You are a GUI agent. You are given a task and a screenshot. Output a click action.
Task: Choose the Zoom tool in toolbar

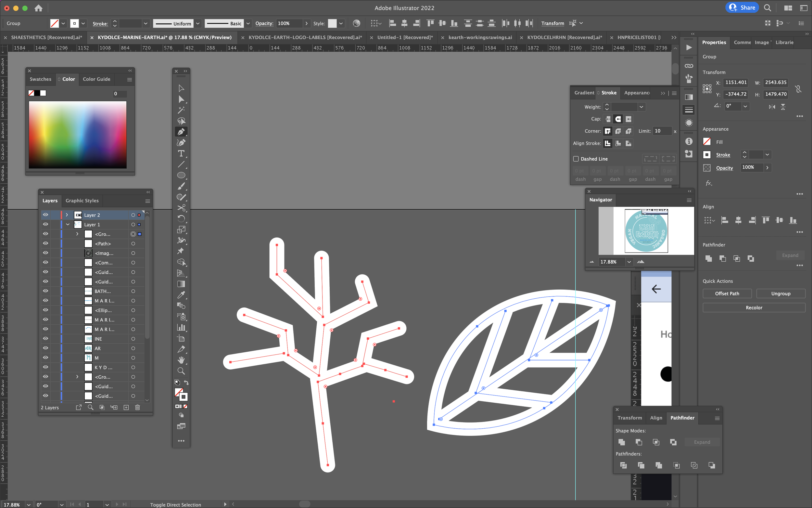[181, 371]
